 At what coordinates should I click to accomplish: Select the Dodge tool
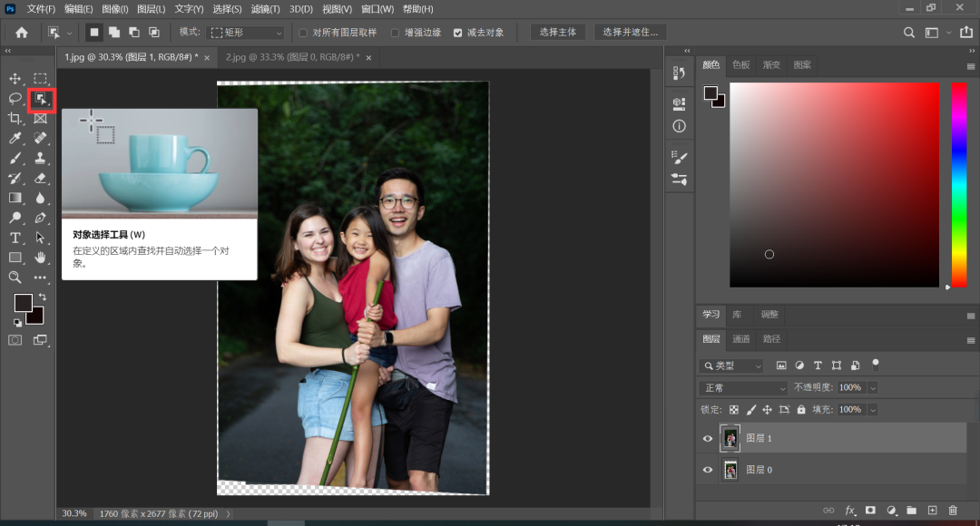point(15,218)
